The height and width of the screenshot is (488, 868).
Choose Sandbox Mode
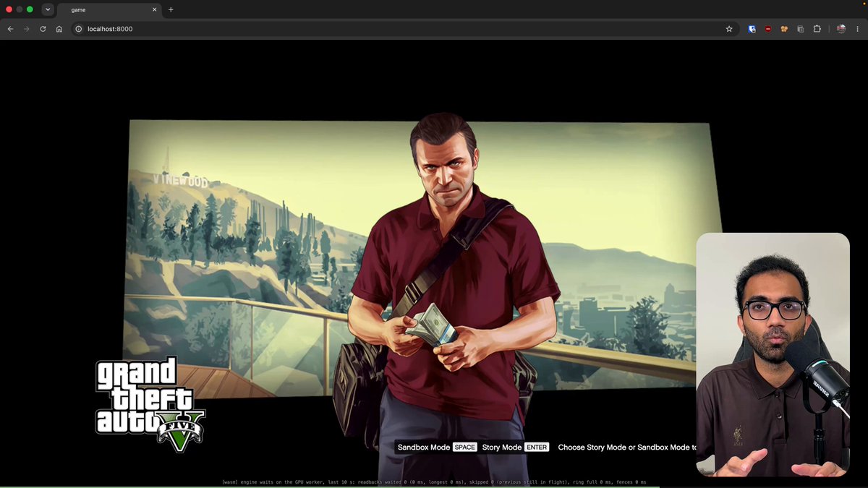424,448
